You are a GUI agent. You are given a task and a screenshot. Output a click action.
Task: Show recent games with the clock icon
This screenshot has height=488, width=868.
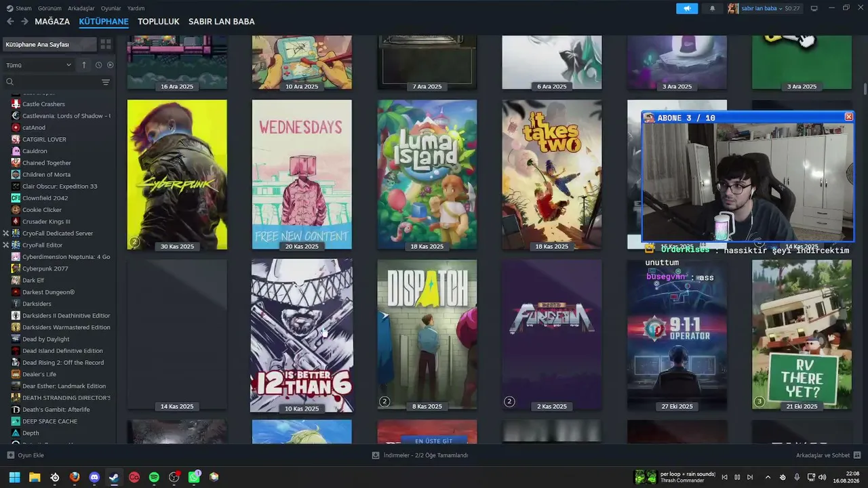click(x=98, y=65)
